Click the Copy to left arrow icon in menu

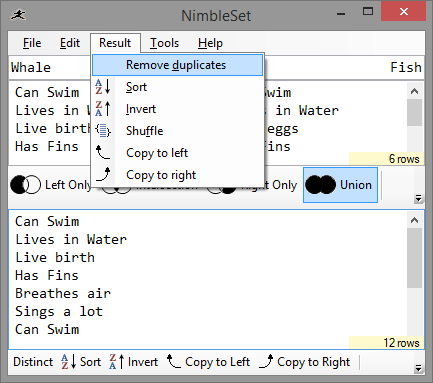click(103, 152)
